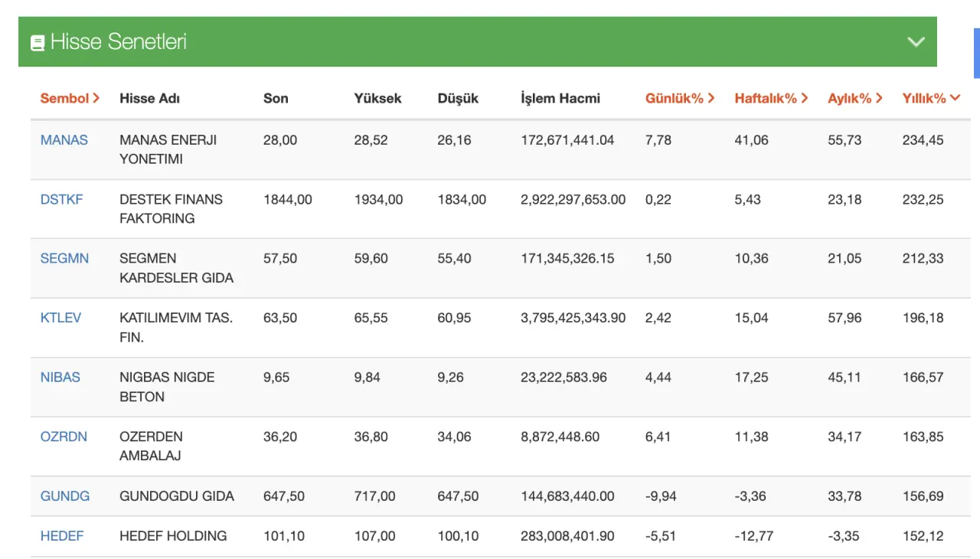
Task: Collapse the Hisse Senetleri panel chevron
Action: point(916,42)
